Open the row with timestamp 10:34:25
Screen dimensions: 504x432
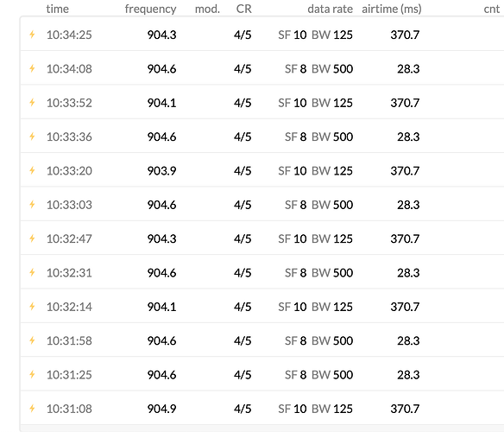[x=262, y=34]
